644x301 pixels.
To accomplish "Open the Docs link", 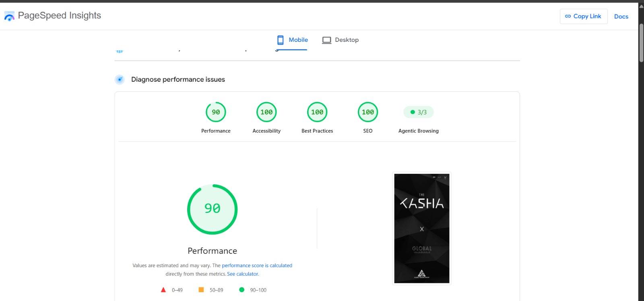I will point(621,16).
